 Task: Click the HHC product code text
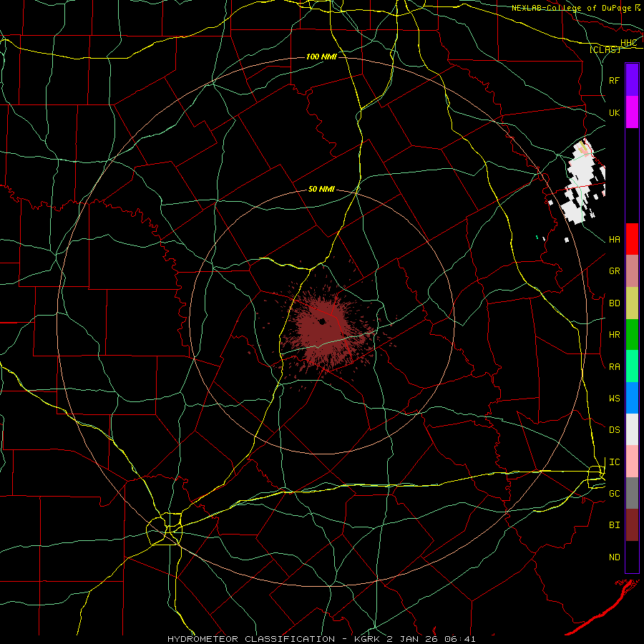tap(628, 43)
